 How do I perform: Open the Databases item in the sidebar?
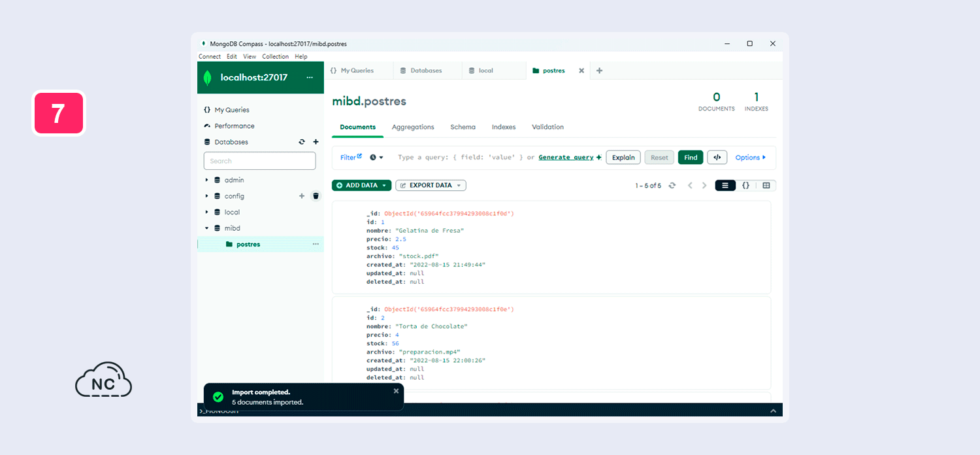click(231, 142)
